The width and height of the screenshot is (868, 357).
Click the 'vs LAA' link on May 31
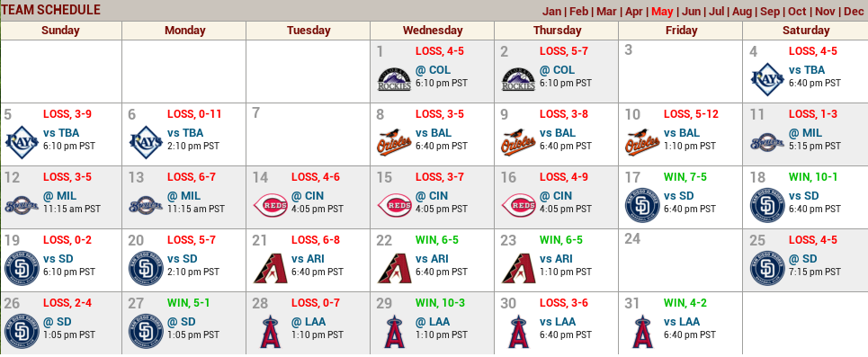[682, 322]
